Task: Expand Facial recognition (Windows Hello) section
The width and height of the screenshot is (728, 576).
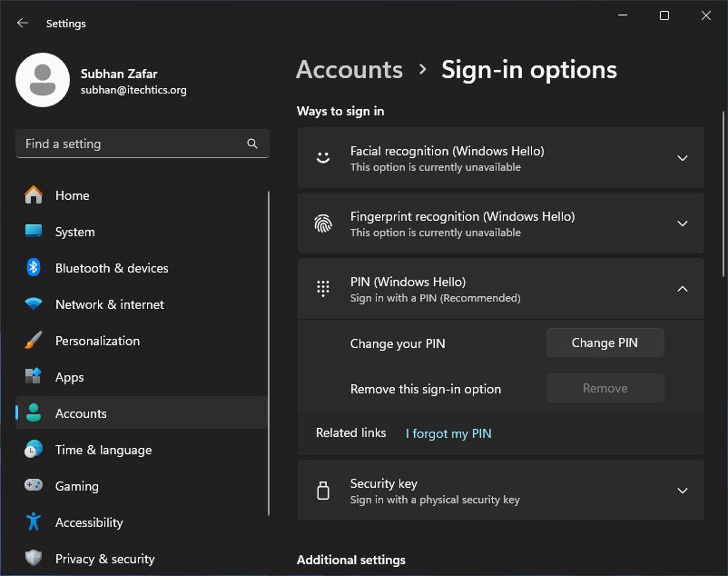Action: (x=500, y=158)
